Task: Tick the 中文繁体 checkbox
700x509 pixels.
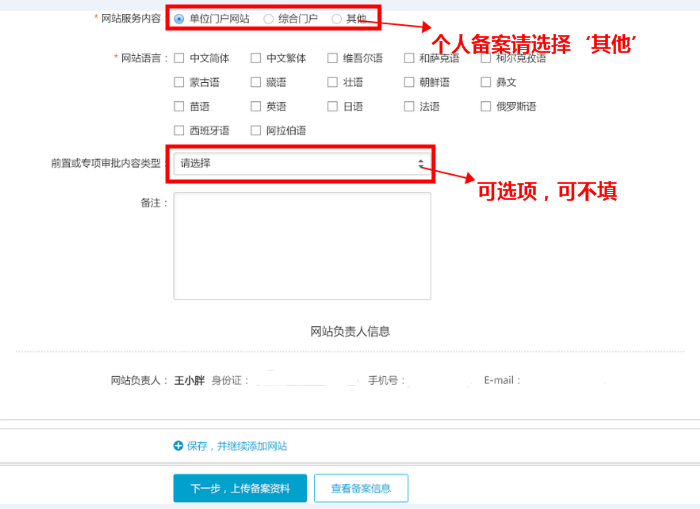Action: point(256,58)
